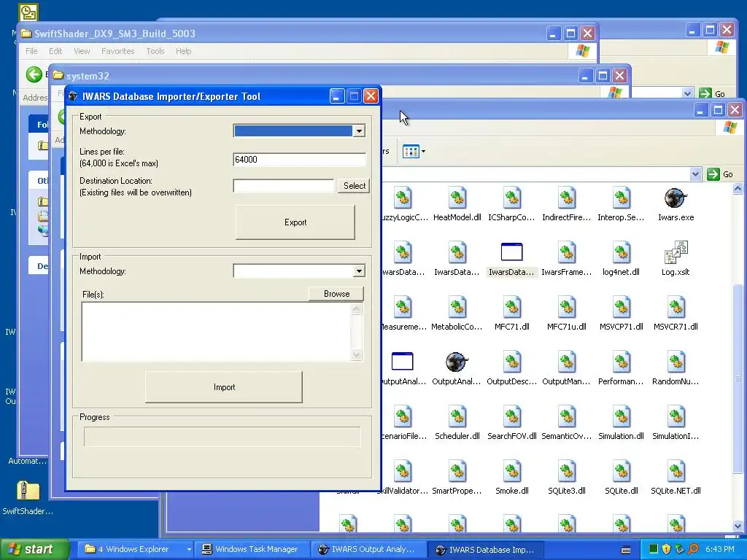This screenshot has width=747, height=560.
Task: Switch to Windows Task Manager in taskbar
Action: (252, 550)
